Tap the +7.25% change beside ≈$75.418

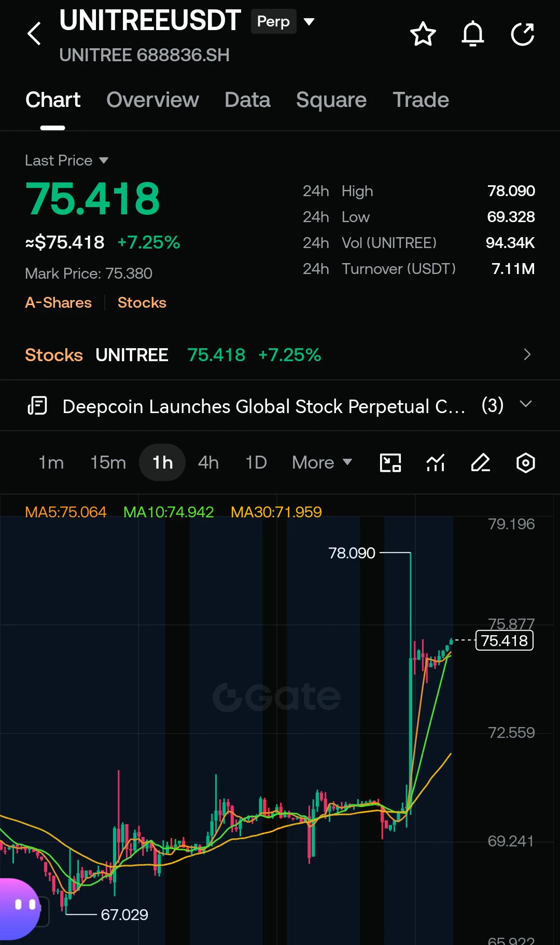coord(149,242)
